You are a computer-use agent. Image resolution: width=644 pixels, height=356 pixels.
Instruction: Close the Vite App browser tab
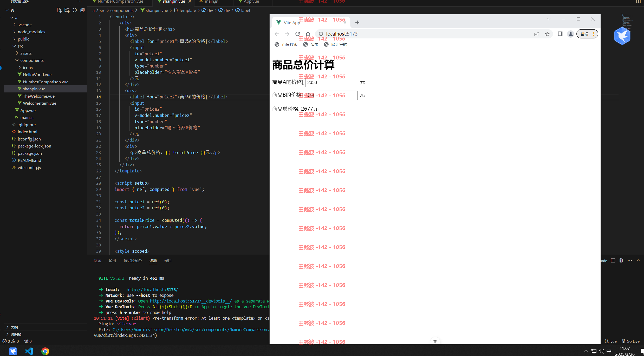(x=345, y=23)
